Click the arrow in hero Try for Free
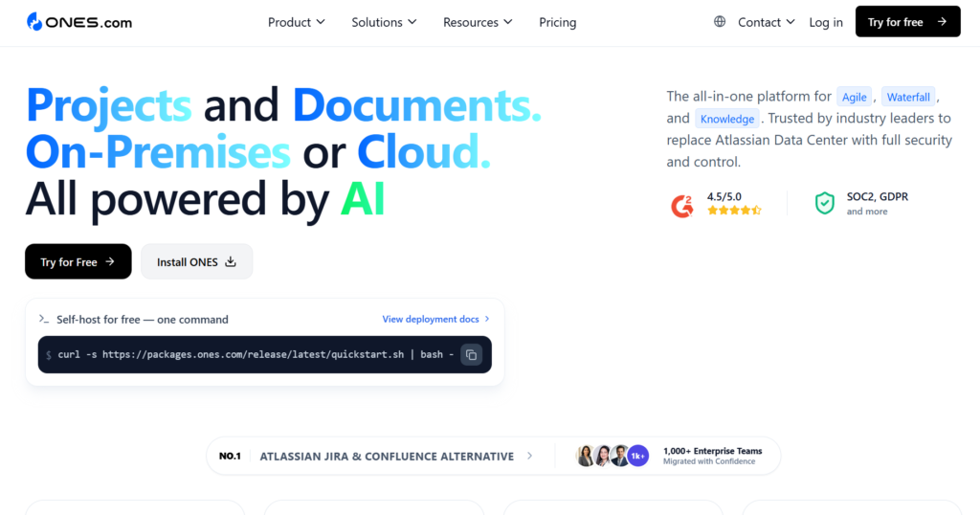This screenshot has width=980, height=515. pyautogui.click(x=110, y=261)
